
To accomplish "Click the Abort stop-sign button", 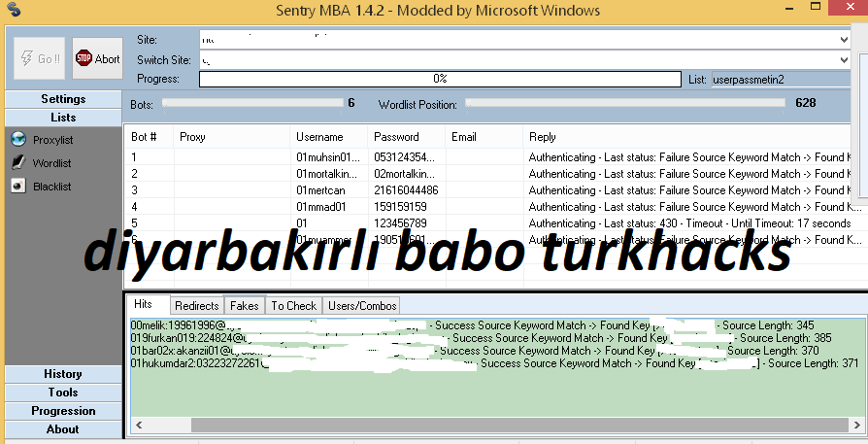I will (x=97, y=58).
